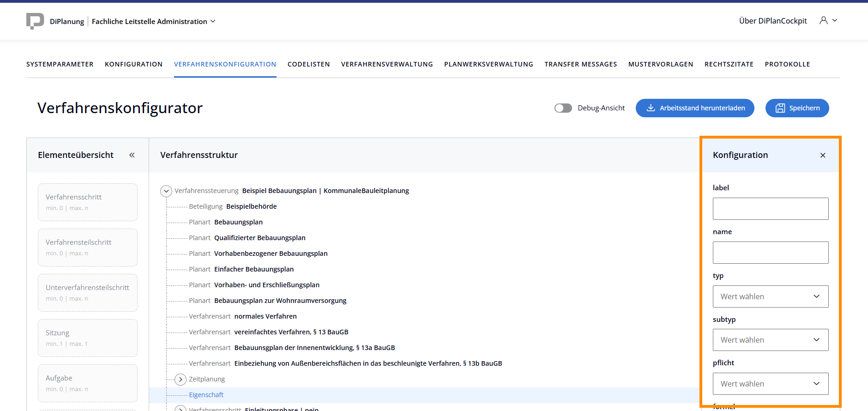This screenshot has width=868, height=411.
Task: Switch to the Codelisten tab
Action: (x=308, y=64)
